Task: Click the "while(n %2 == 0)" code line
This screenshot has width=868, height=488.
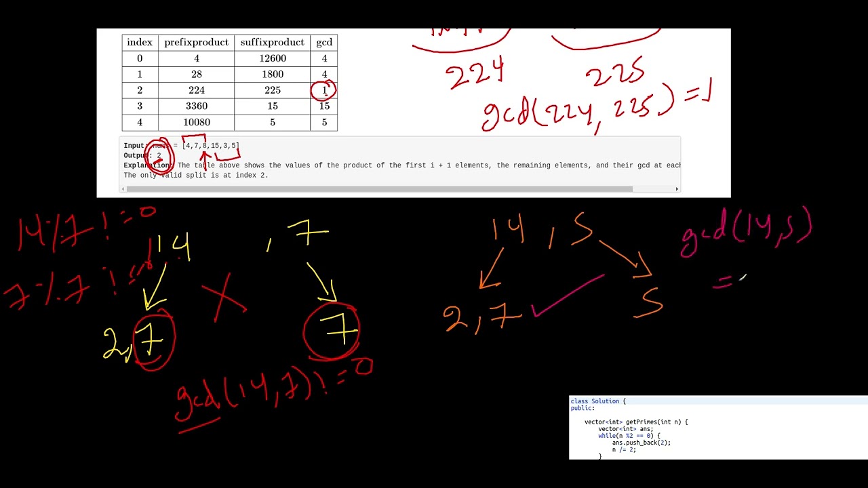Action: pos(629,436)
